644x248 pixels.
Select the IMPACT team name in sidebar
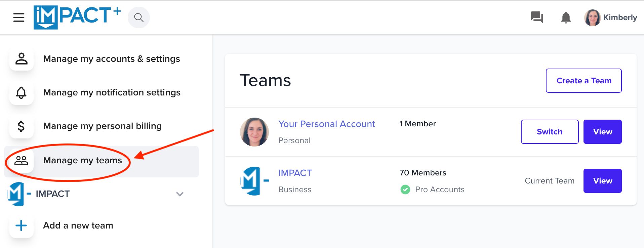(53, 194)
